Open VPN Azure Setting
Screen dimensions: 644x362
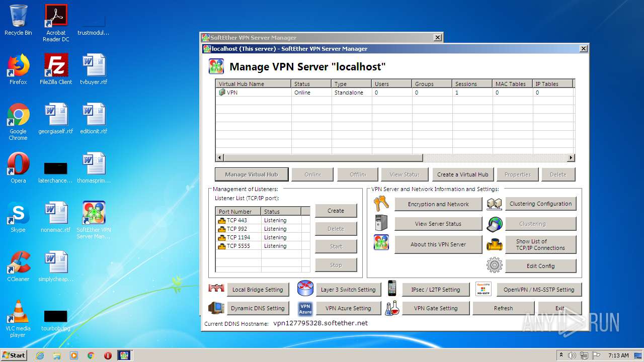(x=348, y=308)
